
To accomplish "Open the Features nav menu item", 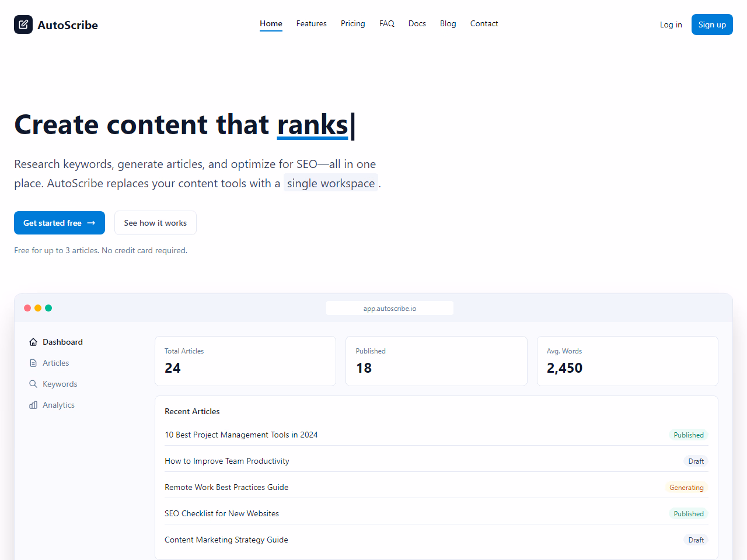I will pyautogui.click(x=311, y=24).
